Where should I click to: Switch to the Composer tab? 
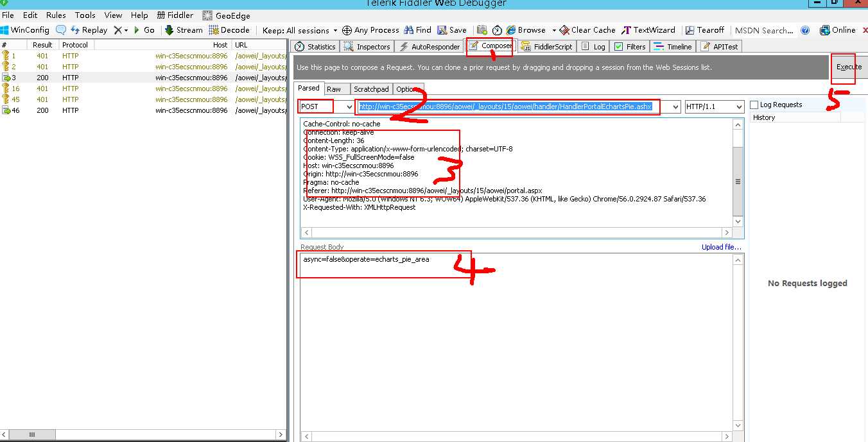[490, 46]
